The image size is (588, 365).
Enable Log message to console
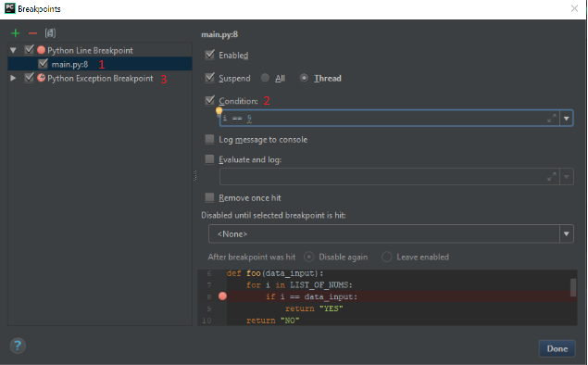(209, 139)
